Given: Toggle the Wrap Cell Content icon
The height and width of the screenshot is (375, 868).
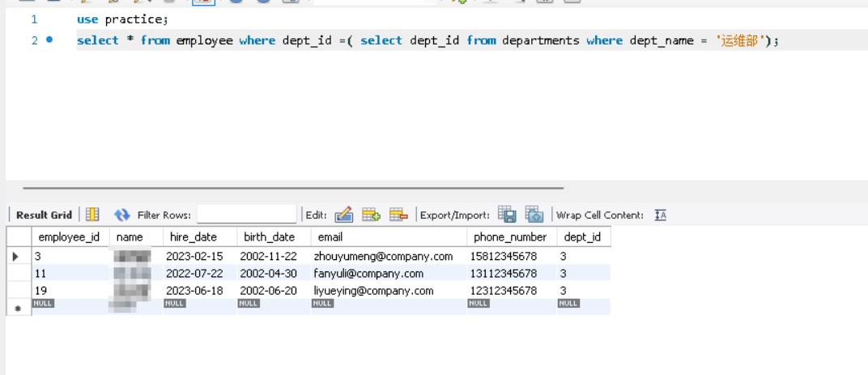Looking at the screenshot, I should pos(660,215).
